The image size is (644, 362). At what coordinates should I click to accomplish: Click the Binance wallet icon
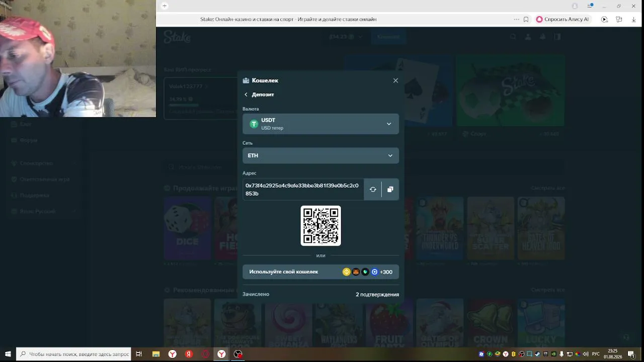[x=346, y=272]
